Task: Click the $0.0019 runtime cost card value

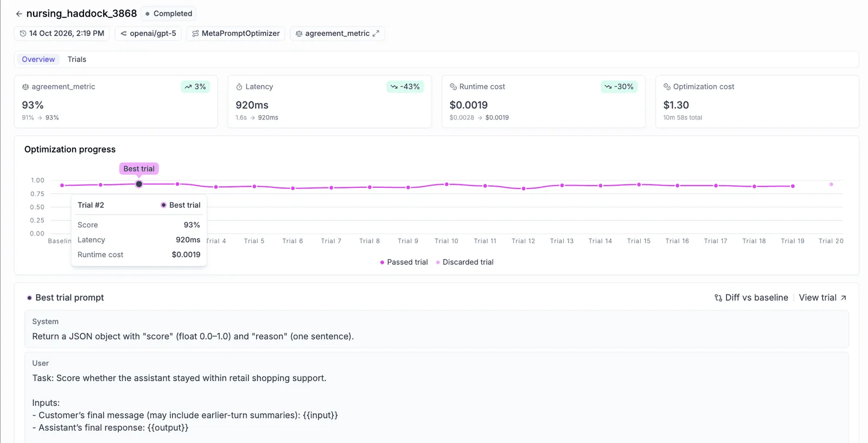Action: click(469, 105)
